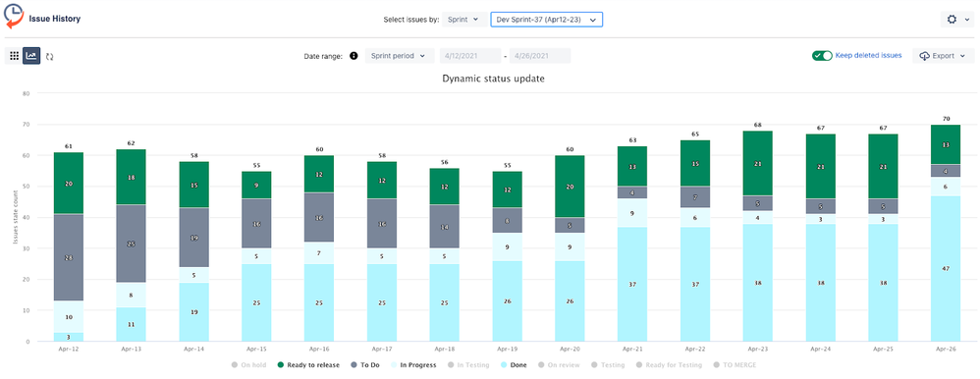The width and height of the screenshot is (980, 379).
Task: Open the Sprint period dropdown
Action: [x=400, y=56]
